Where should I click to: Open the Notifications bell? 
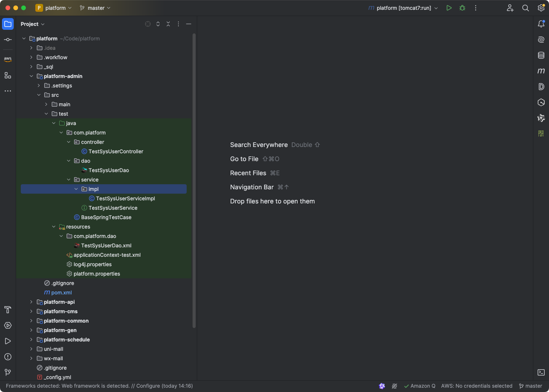coord(541,24)
